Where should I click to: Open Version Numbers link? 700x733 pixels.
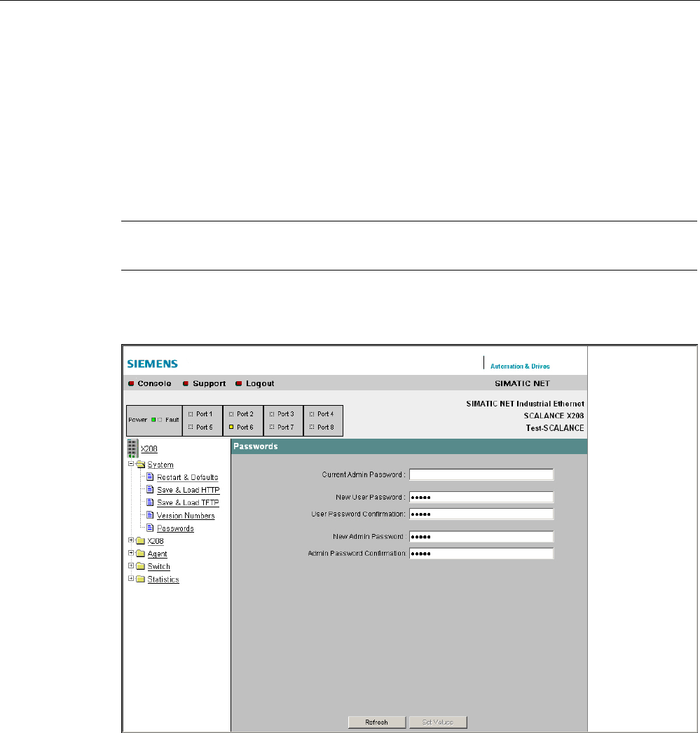[186, 516]
